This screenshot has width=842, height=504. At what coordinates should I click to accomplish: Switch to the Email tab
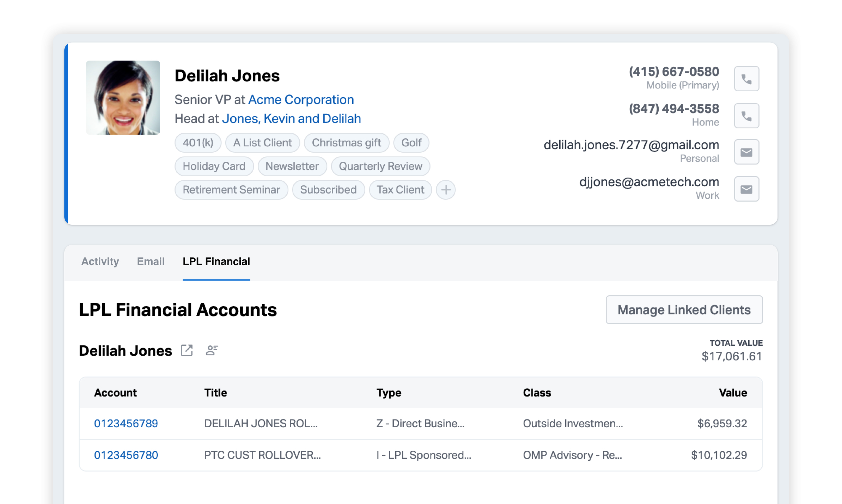pos(151,261)
